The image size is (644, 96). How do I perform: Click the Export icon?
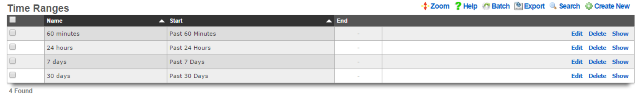[x=518, y=6]
